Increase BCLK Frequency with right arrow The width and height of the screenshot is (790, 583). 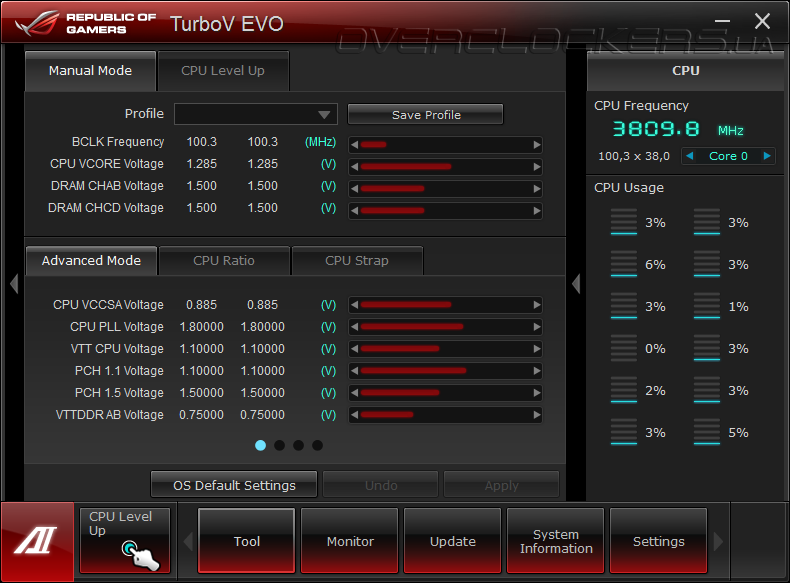point(537,145)
